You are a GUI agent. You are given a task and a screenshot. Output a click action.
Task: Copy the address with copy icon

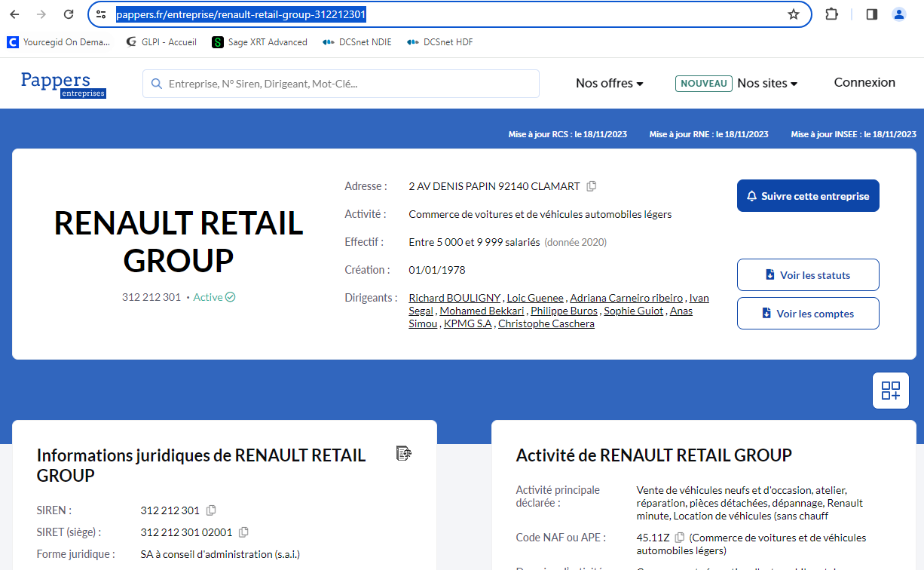pyautogui.click(x=592, y=186)
